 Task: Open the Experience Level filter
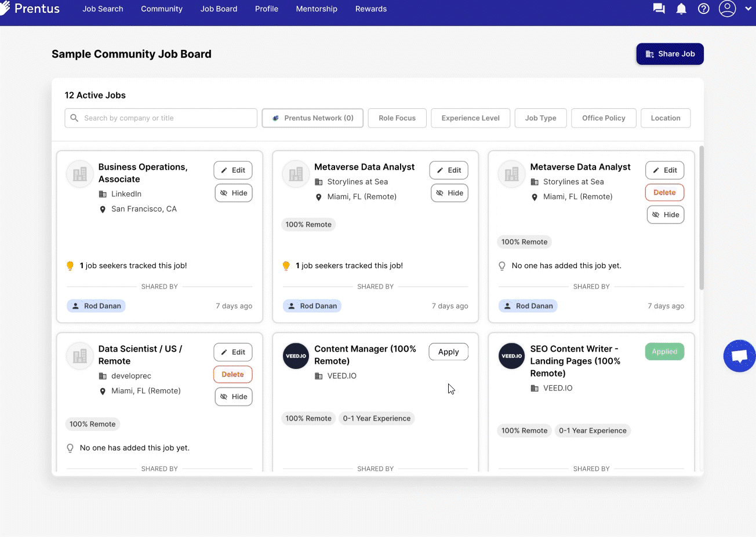coord(470,118)
